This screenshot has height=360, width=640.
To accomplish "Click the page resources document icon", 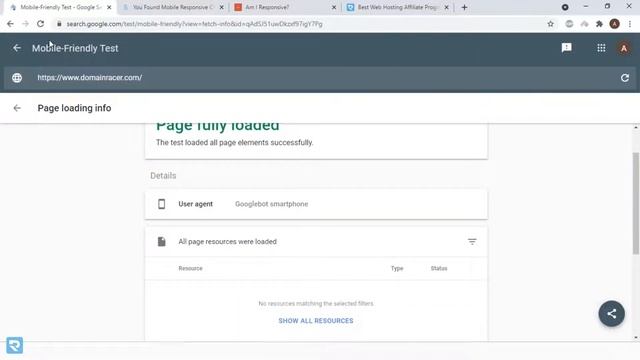I will (162, 242).
